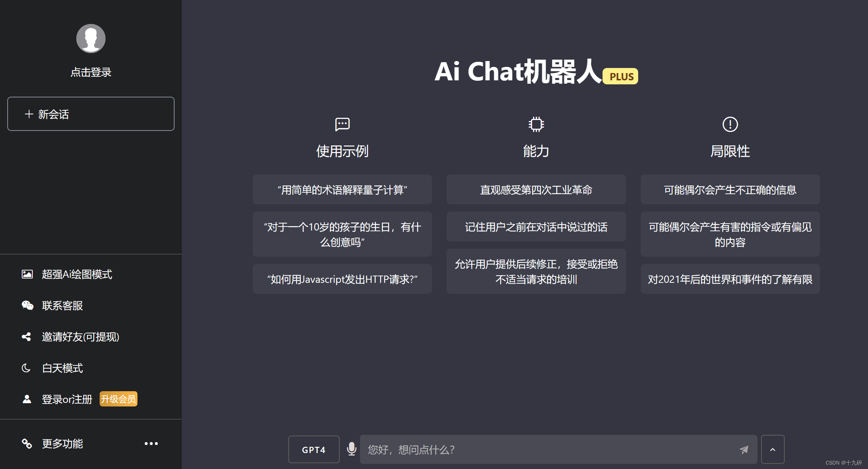Start a new chat with 新会话 button

[91, 114]
